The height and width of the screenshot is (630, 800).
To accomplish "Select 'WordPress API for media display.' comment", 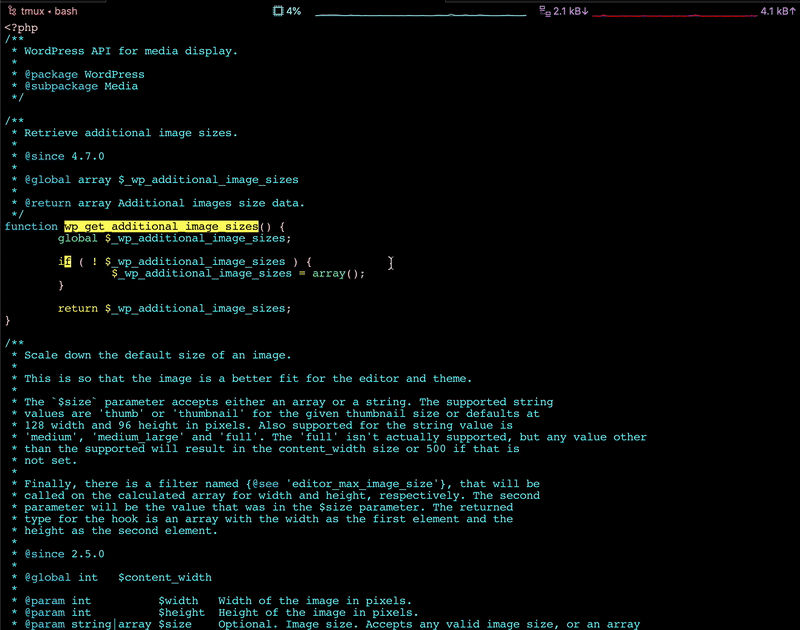I will [131, 51].
